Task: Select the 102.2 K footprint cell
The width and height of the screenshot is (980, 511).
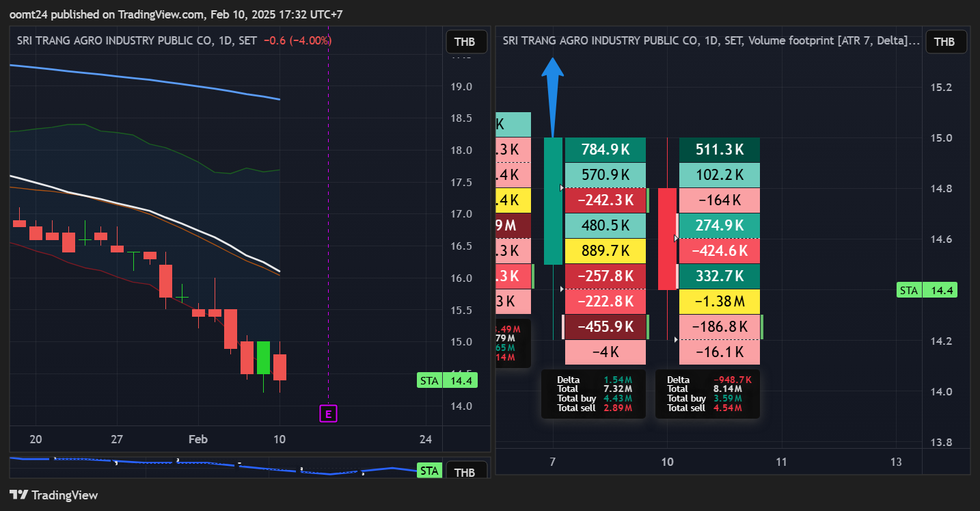Action: (x=720, y=174)
